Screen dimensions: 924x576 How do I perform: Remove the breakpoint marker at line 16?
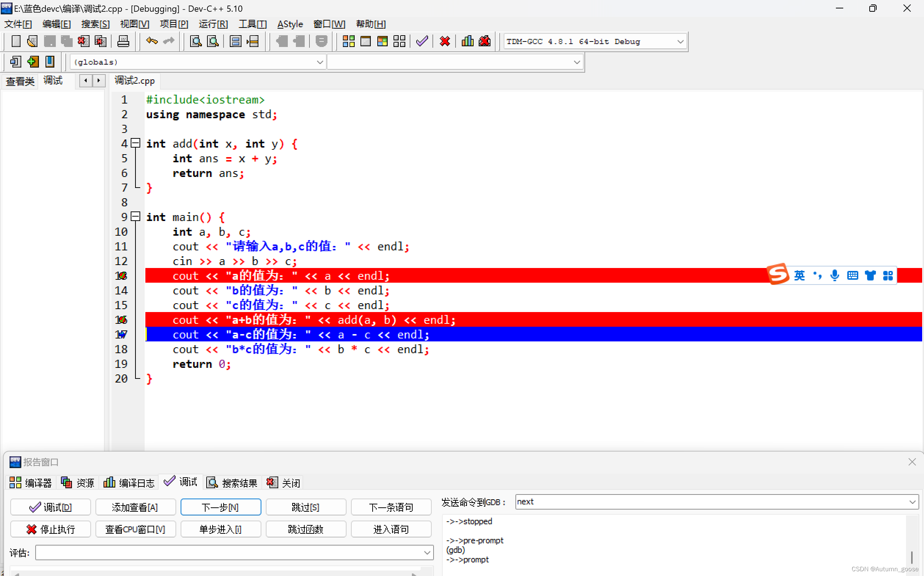coord(121,320)
